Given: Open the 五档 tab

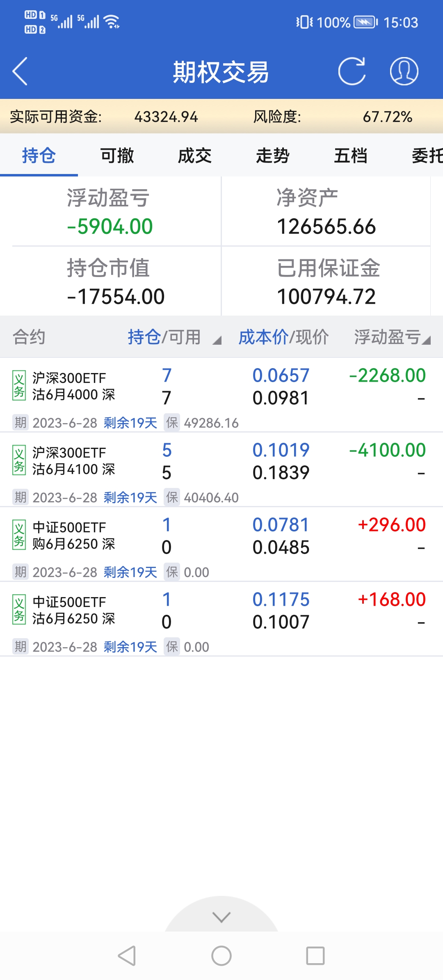Looking at the screenshot, I should 351,156.
